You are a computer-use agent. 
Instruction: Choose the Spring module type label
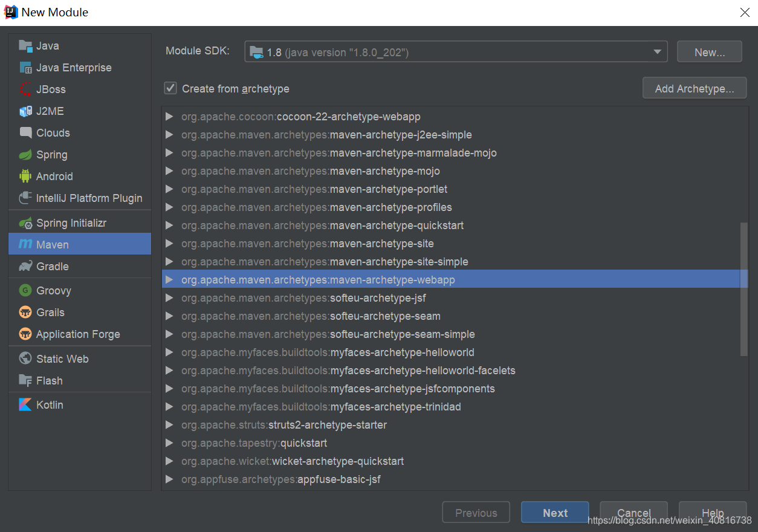pos(52,155)
